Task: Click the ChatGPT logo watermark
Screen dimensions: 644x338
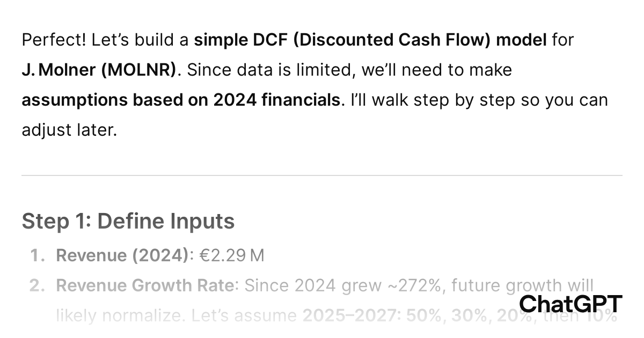Action: (570, 304)
